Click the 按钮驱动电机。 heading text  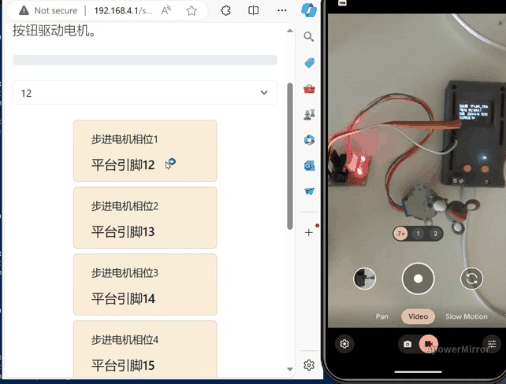pyautogui.click(x=55, y=31)
